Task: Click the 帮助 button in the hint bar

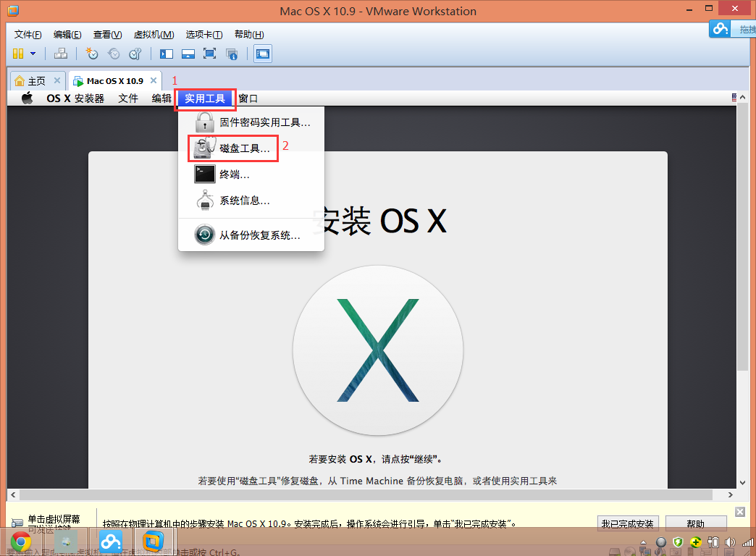Action: coord(696,523)
